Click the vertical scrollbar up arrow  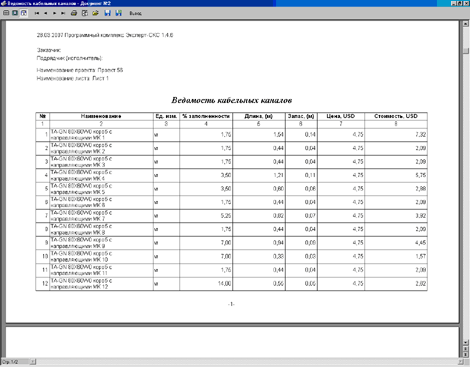click(466, 24)
